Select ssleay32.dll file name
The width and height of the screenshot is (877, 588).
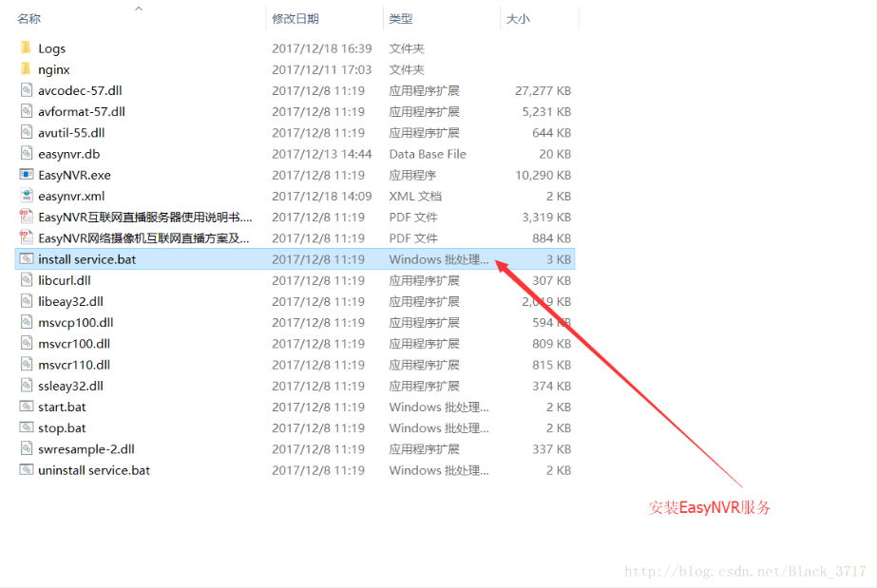tap(70, 386)
